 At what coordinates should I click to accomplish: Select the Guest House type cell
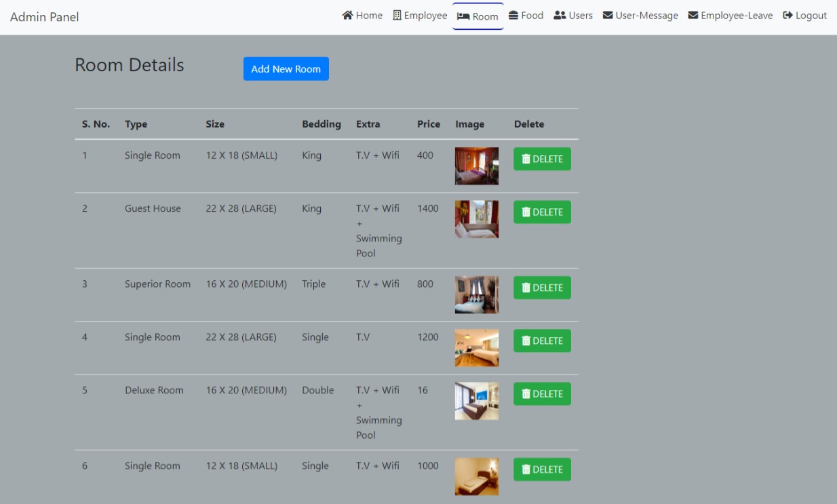click(x=153, y=208)
